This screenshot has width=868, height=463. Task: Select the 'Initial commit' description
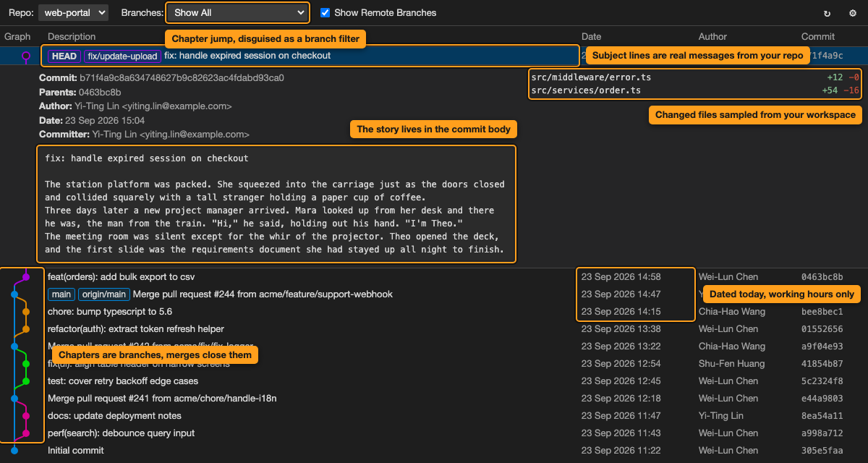[76, 451]
